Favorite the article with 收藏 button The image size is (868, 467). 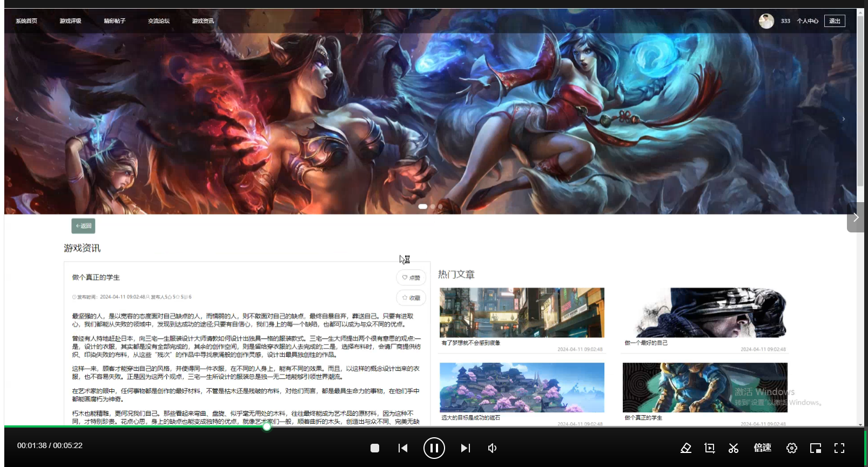(x=411, y=298)
